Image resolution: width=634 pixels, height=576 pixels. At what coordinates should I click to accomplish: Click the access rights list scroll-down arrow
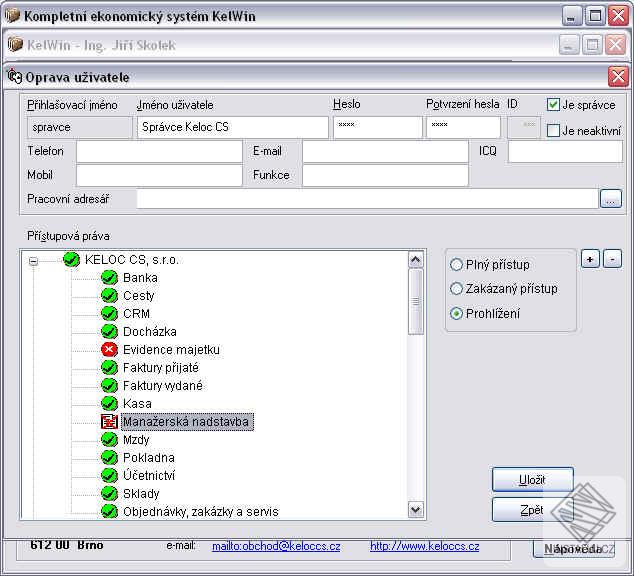coord(416,509)
